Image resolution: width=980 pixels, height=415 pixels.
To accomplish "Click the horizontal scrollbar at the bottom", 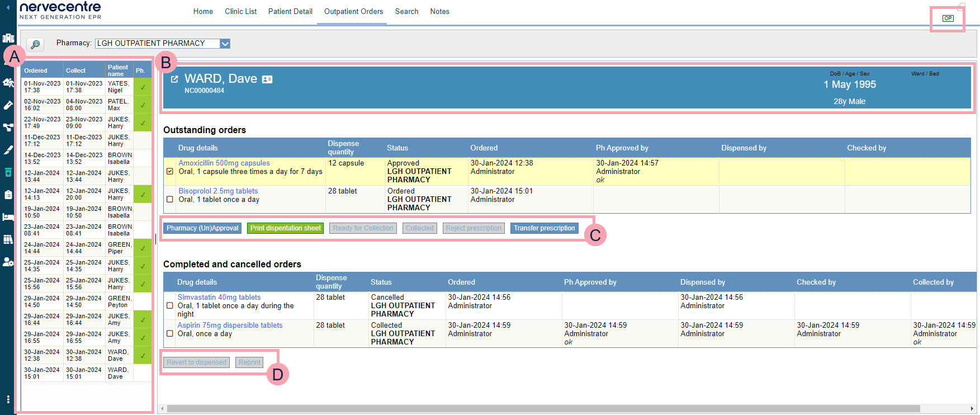I will coord(542,408).
